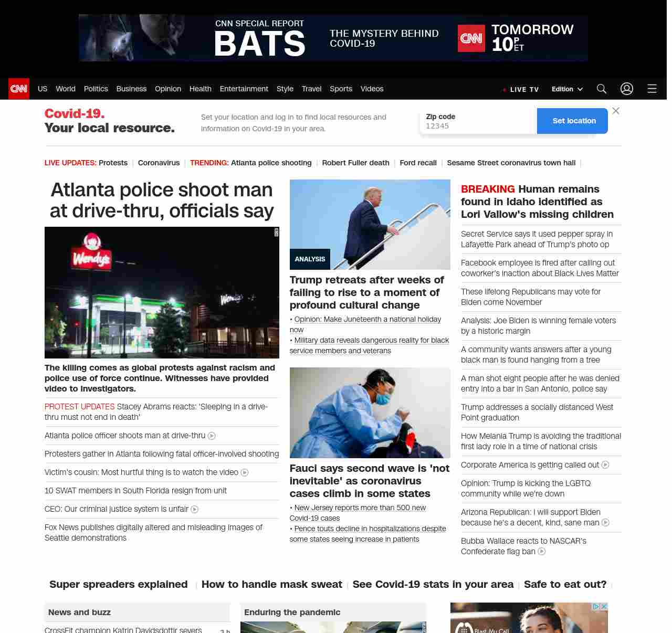
Task: Expand the Edition dropdown
Action: (567, 89)
